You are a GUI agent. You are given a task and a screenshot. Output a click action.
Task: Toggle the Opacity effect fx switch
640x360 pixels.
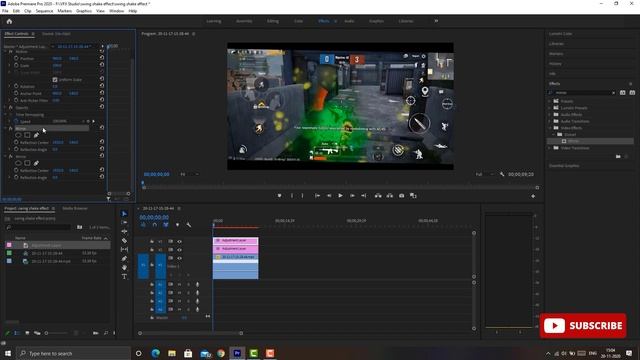11,108
